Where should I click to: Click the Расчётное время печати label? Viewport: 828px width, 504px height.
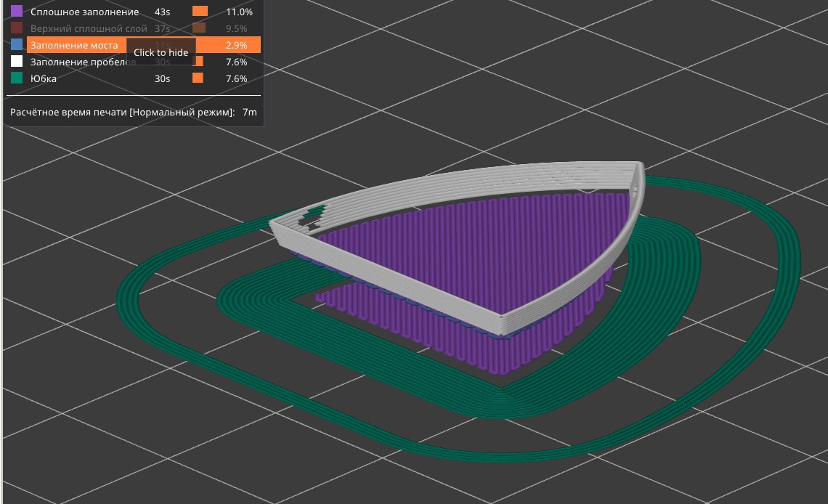(122, 112)
